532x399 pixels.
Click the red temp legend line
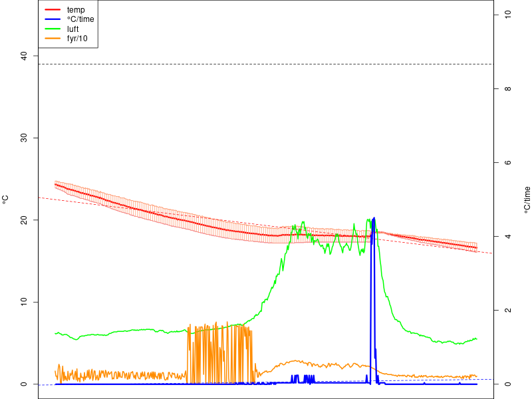coord(53,9)
